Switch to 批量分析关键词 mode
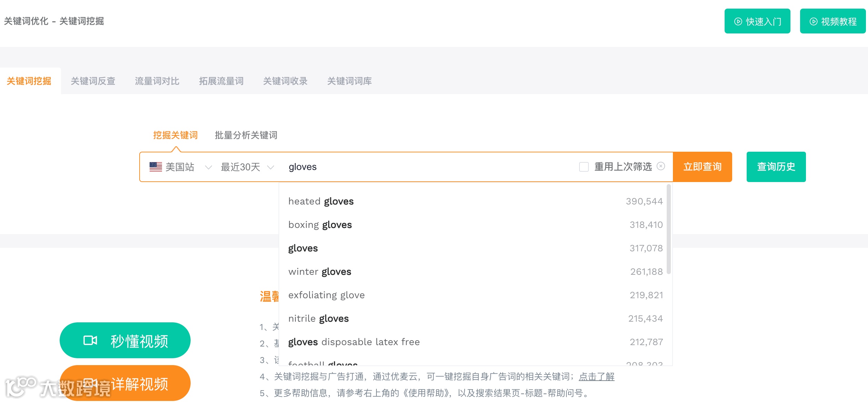This screenshot has width=868, height=402. click(246, 135)
